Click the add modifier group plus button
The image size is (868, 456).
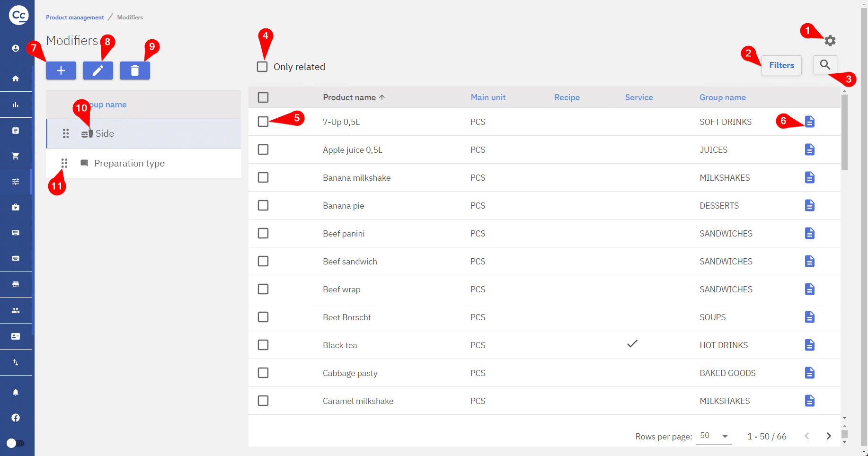[61, 70]
